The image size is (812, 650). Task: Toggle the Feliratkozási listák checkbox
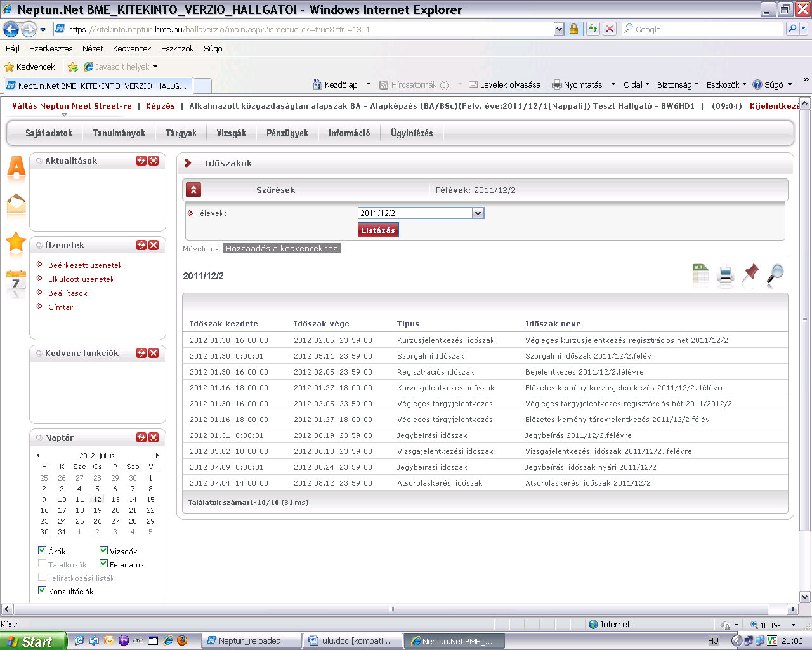[x=43, y=577]
